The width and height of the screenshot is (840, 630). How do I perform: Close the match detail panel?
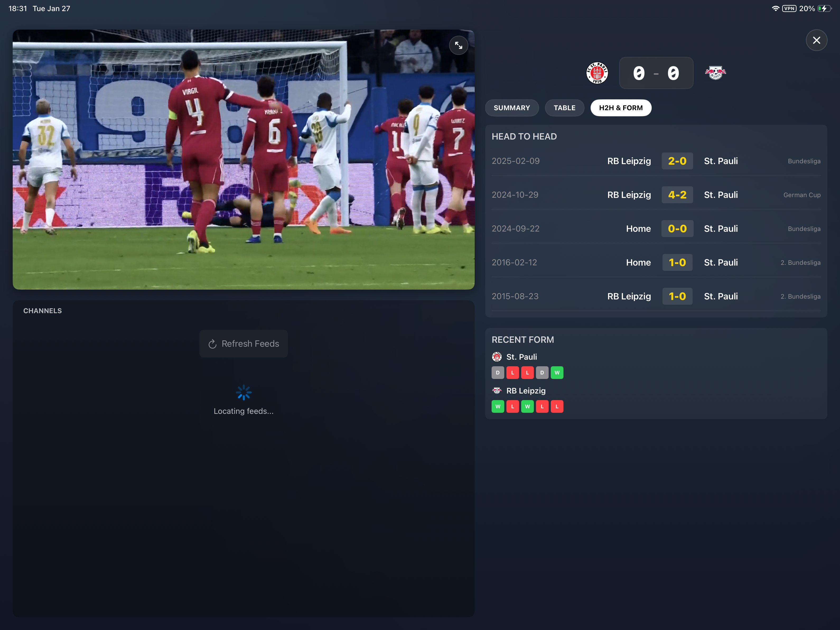point(816,40)
